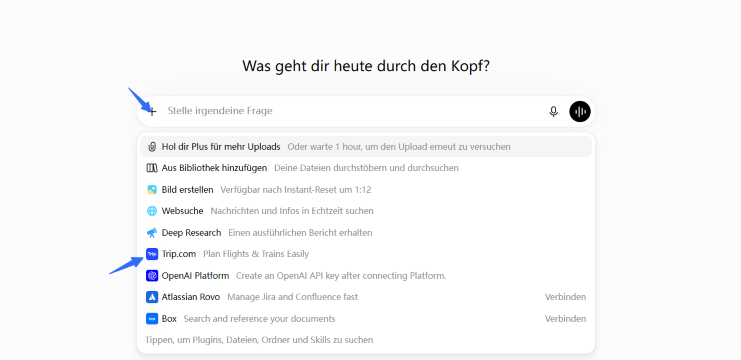Focus the Stelle irgendeine Frage input
The width and height of the screenshot is (741, 360).
click(354, 111)
